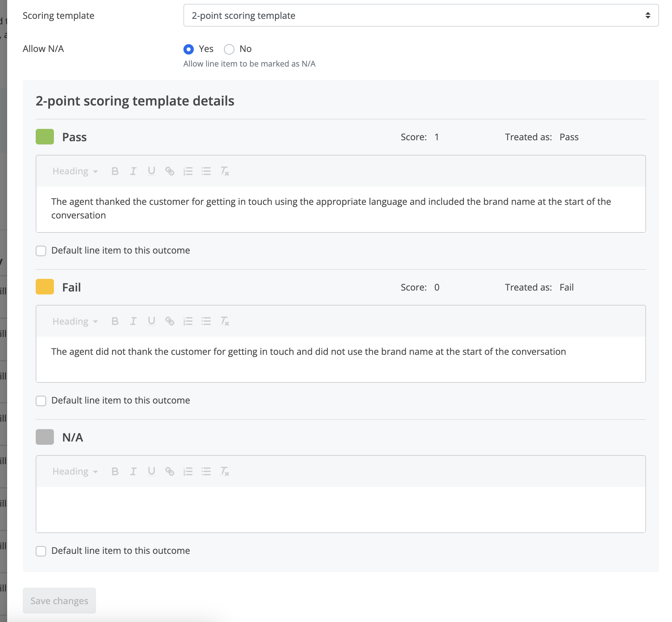This screenshot has height=622, width=672.
Task: Click the green Pass color swatch
Action: coord(45,137)
